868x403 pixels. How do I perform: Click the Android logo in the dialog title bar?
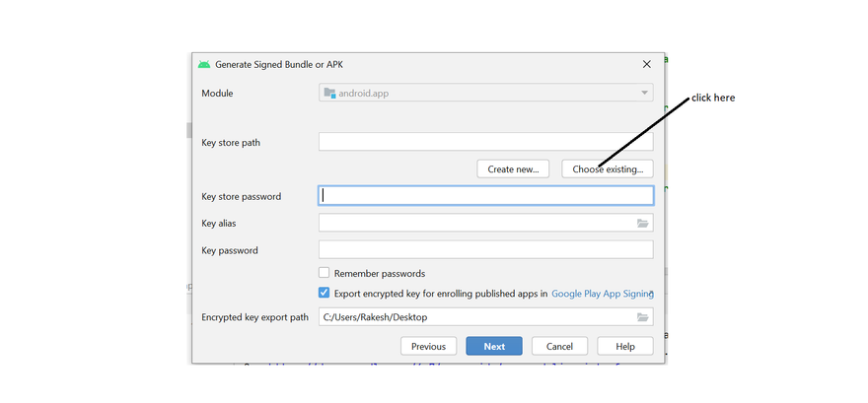coord(204,64)
